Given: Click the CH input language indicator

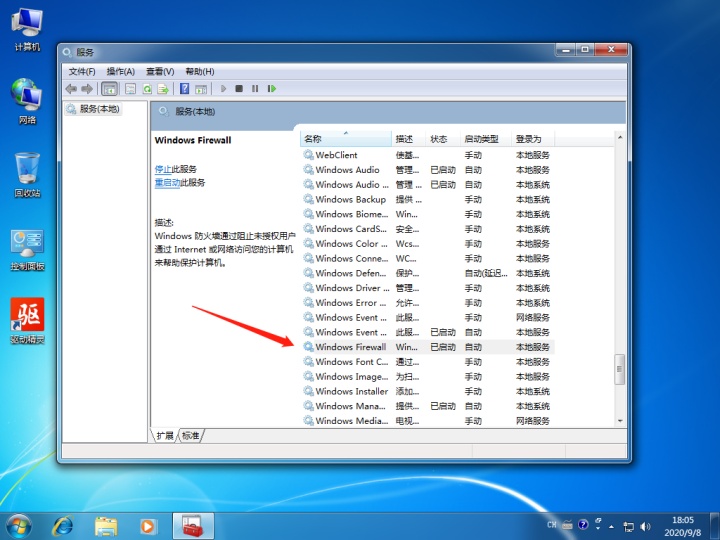Looking at the screenshot, I should 552,524.
